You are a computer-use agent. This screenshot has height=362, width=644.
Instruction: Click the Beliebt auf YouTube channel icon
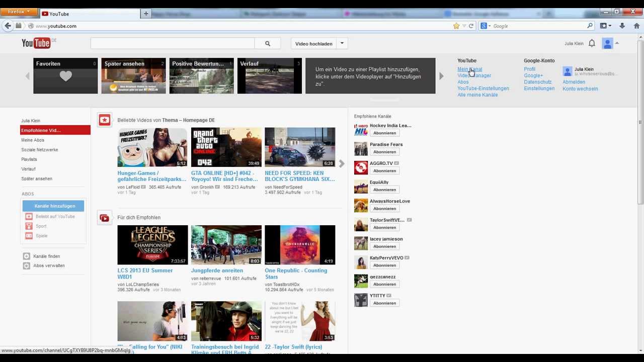[29, 217]
